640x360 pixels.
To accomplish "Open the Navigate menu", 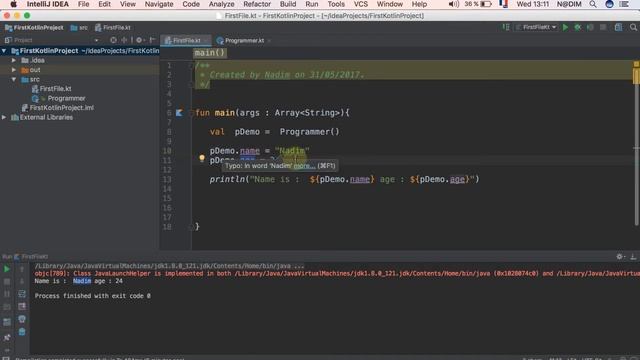I will [x=159, y=4].
